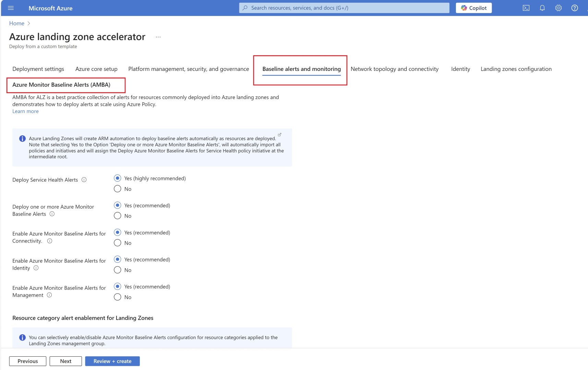Click the search resources field
Viewport: 588px width, 370px height.
pos(344,8)
